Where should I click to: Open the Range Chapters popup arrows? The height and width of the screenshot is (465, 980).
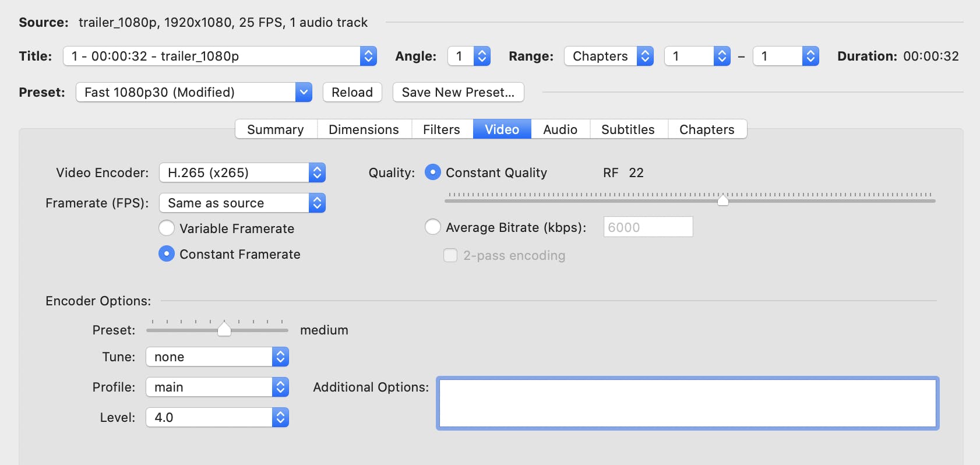(x=645, y=57)
